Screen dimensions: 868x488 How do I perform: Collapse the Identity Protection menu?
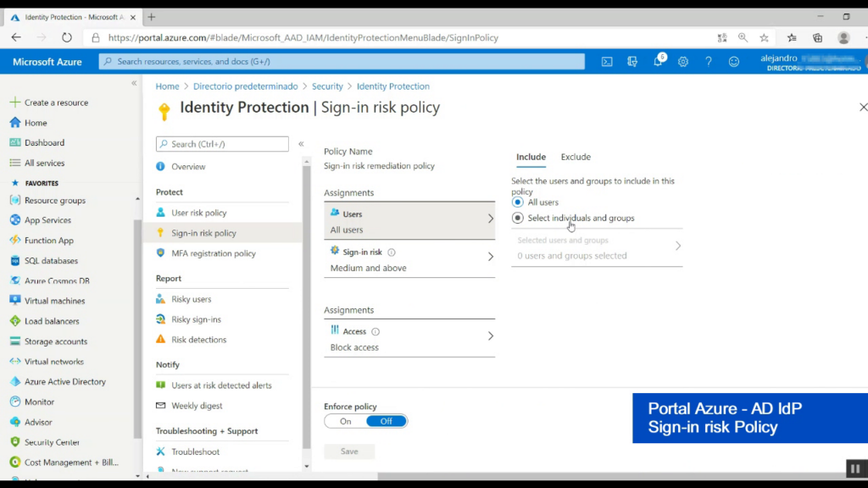pyautogui.click(x=301, y=144)
